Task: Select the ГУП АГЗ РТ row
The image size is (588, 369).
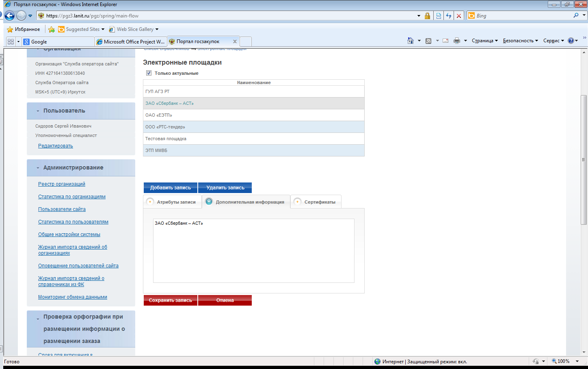Action: click(x=254, y=91)
